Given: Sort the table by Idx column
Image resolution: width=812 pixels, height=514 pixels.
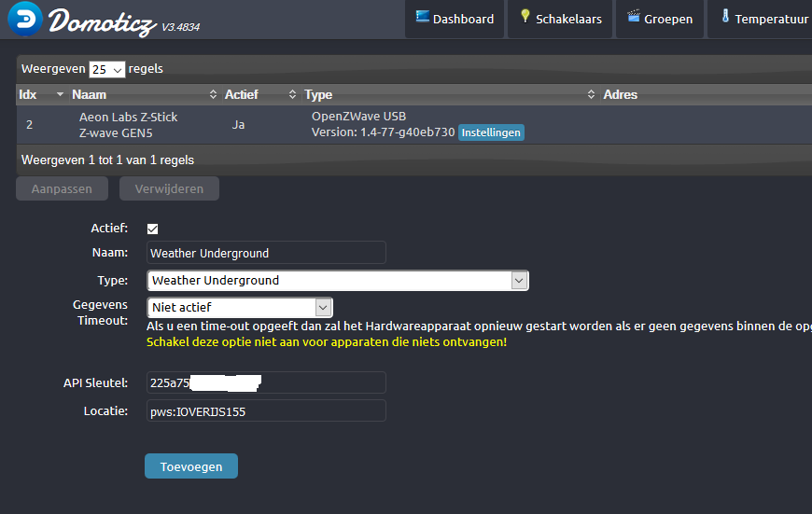Looking at the screenshot, I should coord(41,95).
